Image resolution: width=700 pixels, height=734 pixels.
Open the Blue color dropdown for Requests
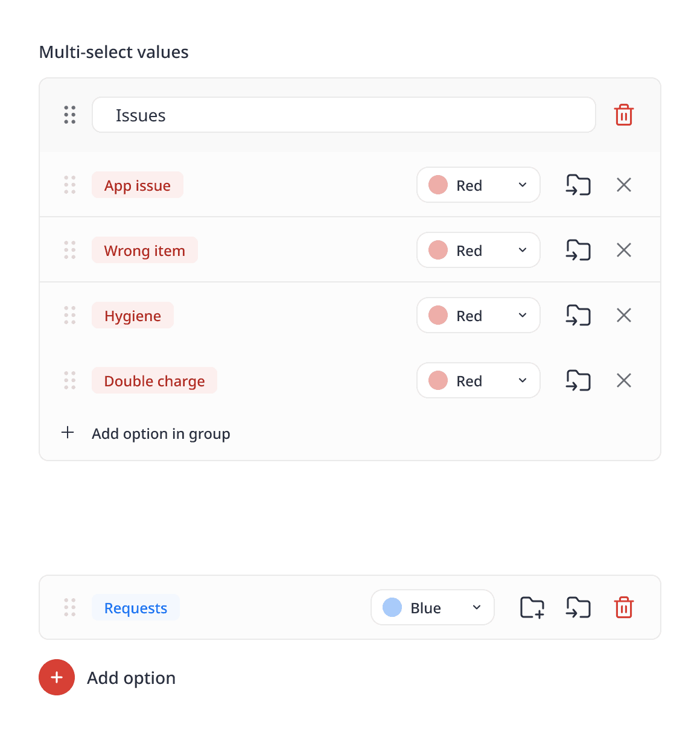(x=432, y=607)
